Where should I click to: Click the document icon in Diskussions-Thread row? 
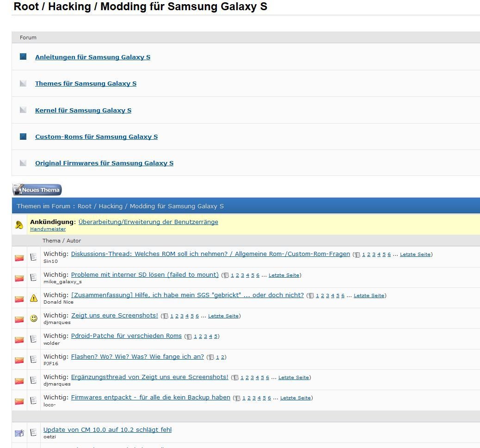pyautogui.click(x=34, y=257)
